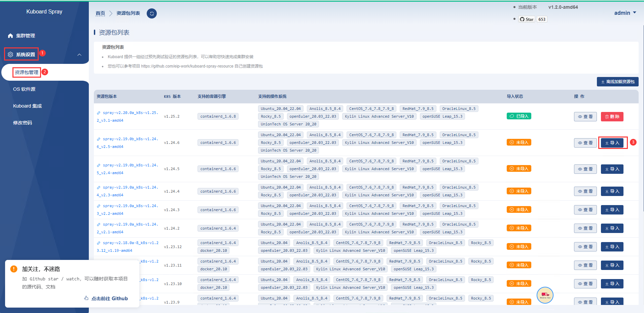
Task: Click the v1.2.0-amd64 current version text
Action: (563, 7)
